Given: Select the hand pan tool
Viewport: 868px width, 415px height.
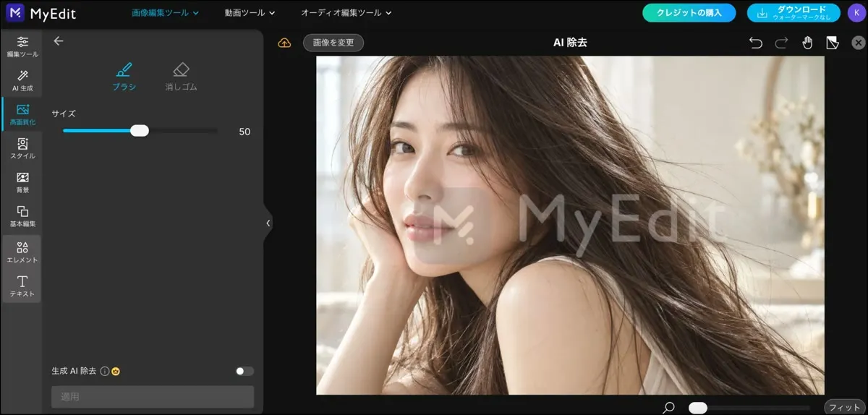Looking at the screenshot, I should (807, 43).
